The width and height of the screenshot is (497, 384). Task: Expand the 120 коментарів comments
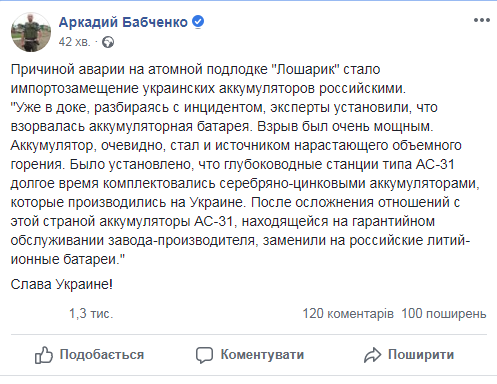(x=348, y=314)
